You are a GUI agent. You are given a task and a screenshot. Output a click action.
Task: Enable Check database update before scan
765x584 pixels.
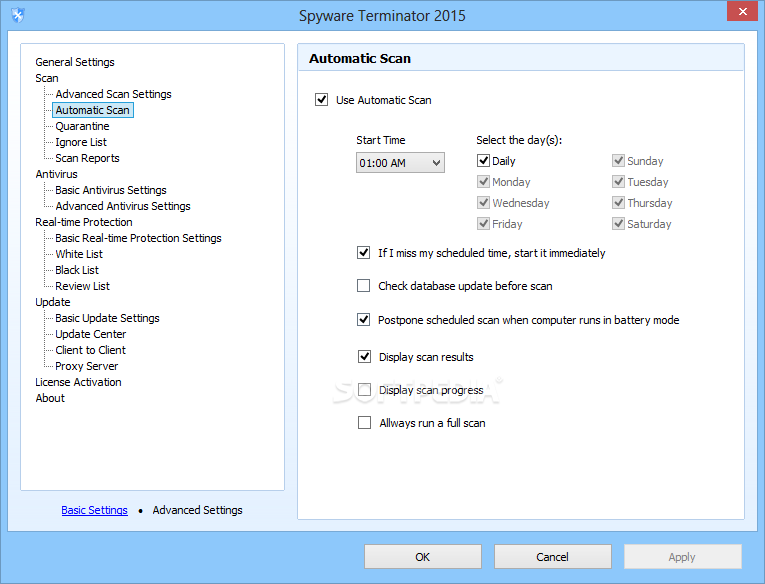[x=363, y=285]
